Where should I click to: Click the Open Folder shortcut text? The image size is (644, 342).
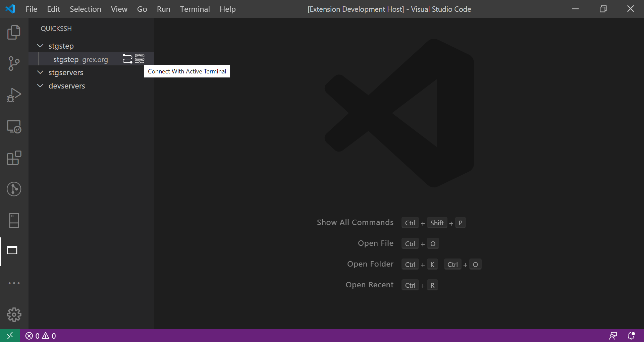(x=370, y=264)
